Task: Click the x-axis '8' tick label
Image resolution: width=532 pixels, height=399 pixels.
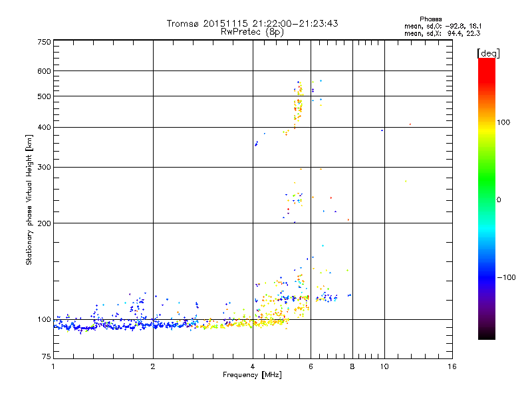Action: pyautogui.click(x=352, y=366)
